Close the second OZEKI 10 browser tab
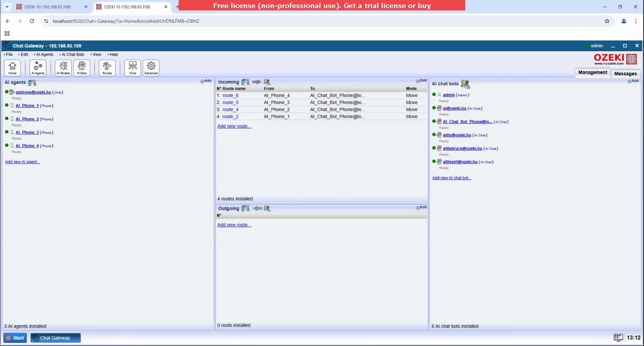The width and height of the screenshot is (644, 346). 166,7
